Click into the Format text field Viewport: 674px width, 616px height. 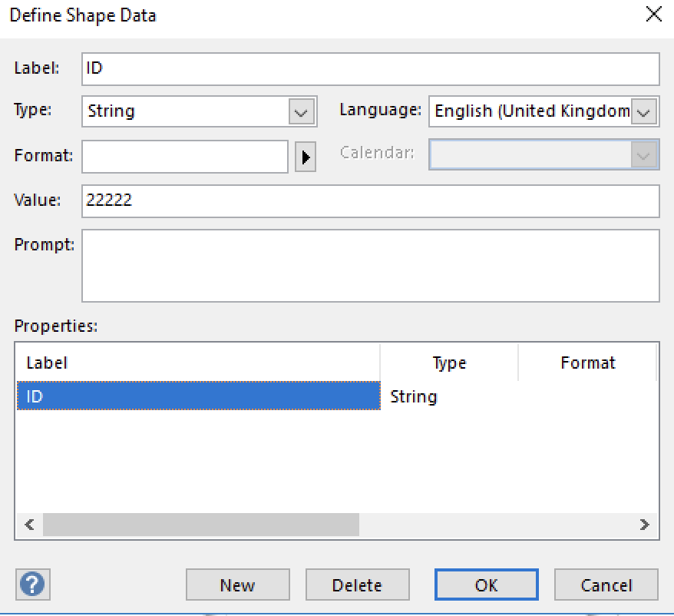pyautogui.click(x=185, y=157)
